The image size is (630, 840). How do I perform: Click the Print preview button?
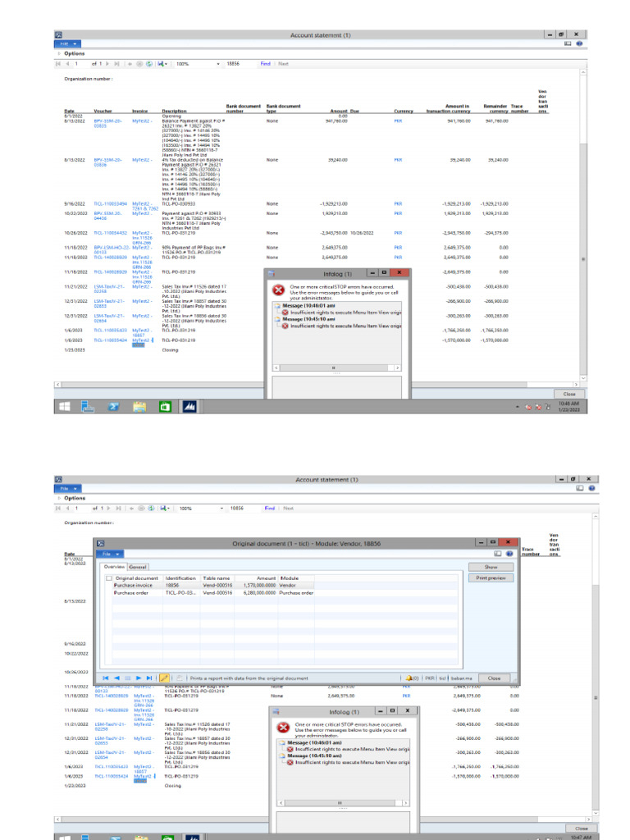tap(491, 578)
